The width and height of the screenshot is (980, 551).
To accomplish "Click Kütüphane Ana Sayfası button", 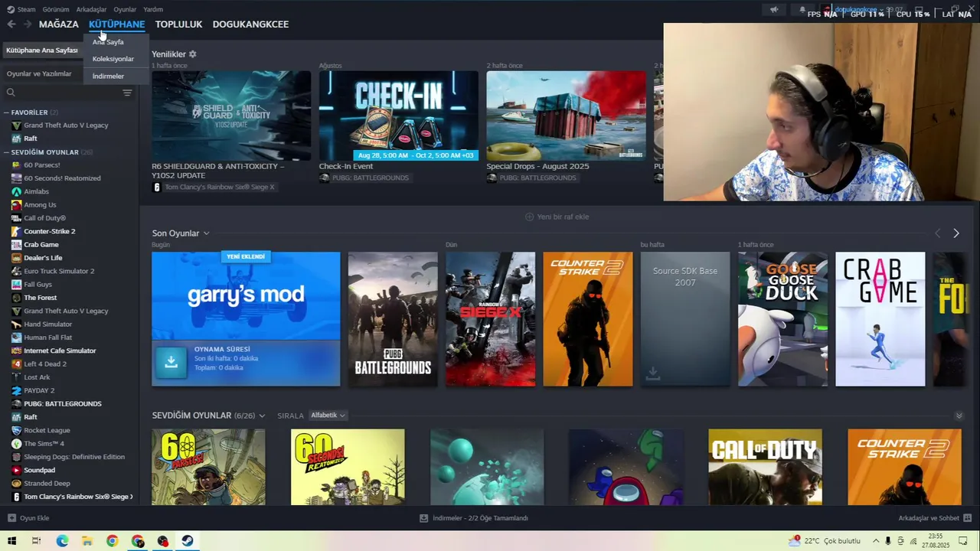I will [x=42, y=51].
